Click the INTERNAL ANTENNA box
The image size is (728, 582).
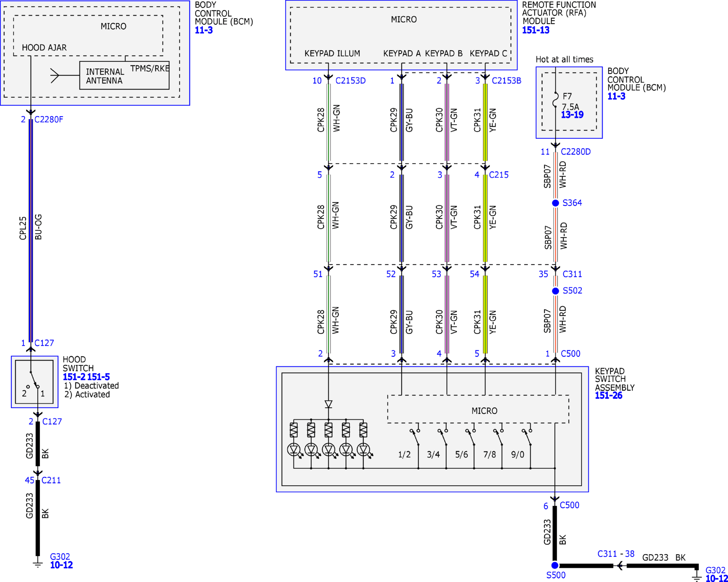tap(124, 76)
